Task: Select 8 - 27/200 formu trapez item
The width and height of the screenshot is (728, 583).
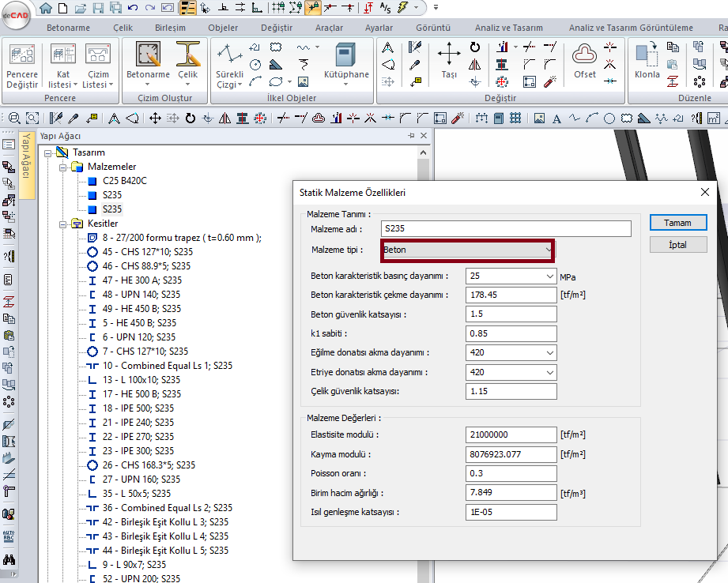Action: 182,238
